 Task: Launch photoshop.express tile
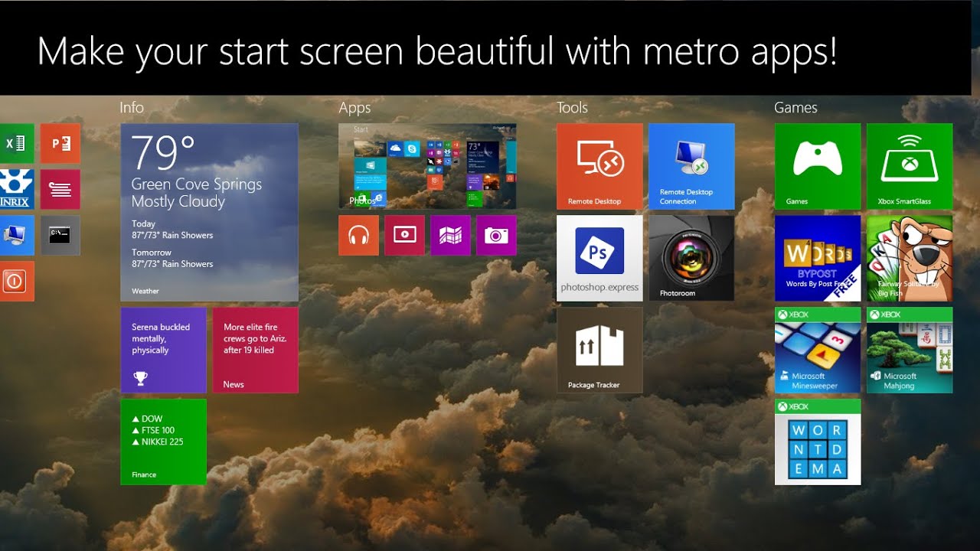point(599,258)
